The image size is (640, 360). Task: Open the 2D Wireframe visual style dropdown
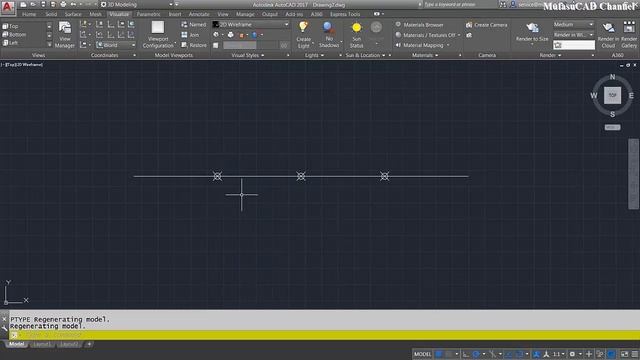coord(251,24)
